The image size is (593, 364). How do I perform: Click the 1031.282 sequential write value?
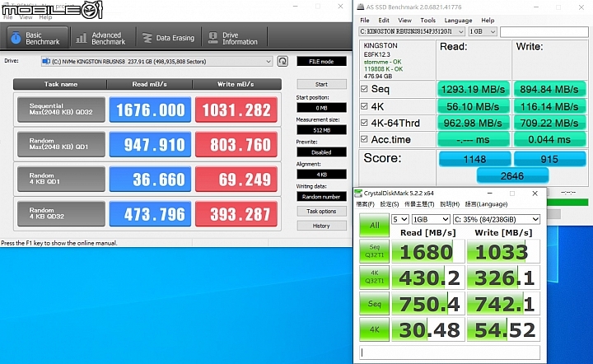[236, 110]
